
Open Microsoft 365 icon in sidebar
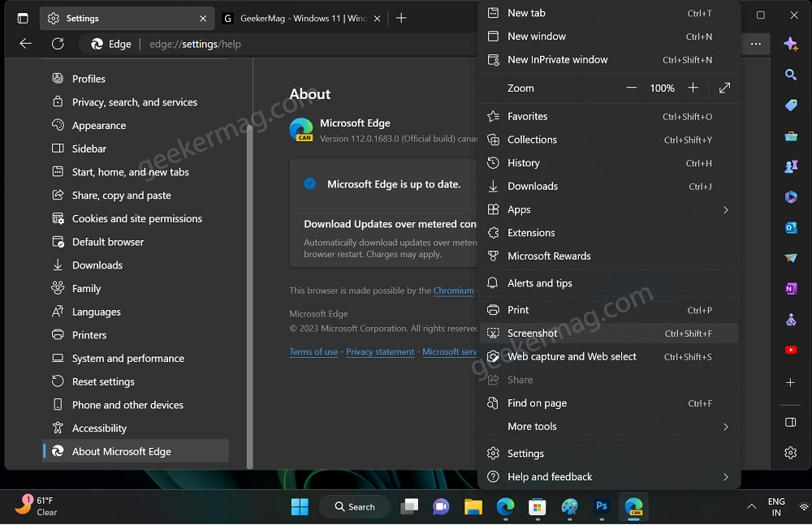click(x=790, y=196)
